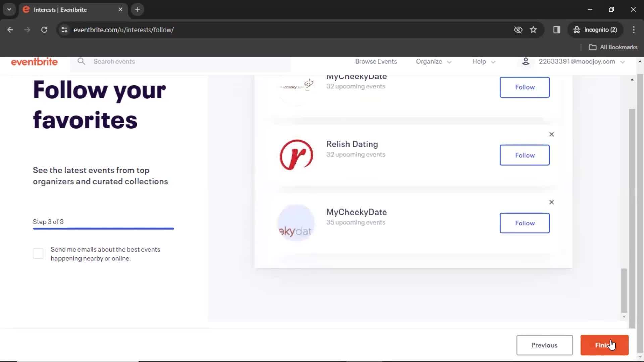
Task: Click '35 upcoming events' text
Action: 356,223
